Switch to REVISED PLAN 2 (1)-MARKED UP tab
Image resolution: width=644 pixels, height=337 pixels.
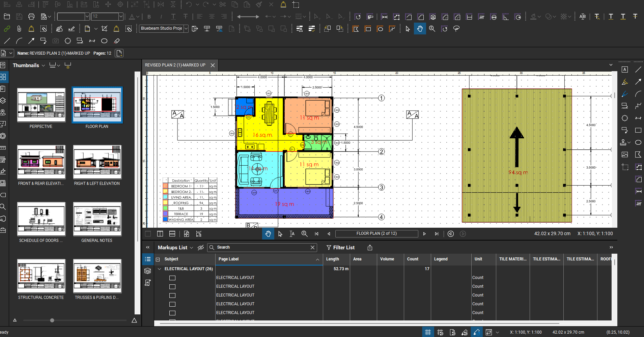(x=175, y=65)
